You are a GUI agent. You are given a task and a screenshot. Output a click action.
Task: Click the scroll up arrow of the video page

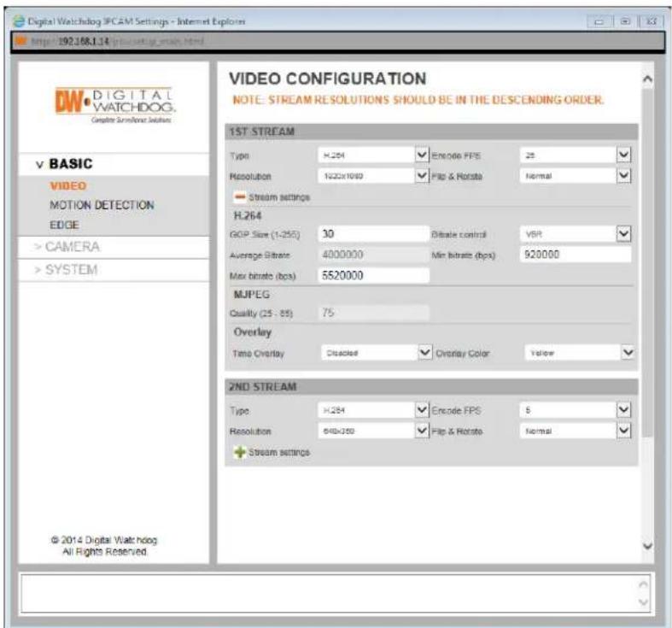pos(647,79)
